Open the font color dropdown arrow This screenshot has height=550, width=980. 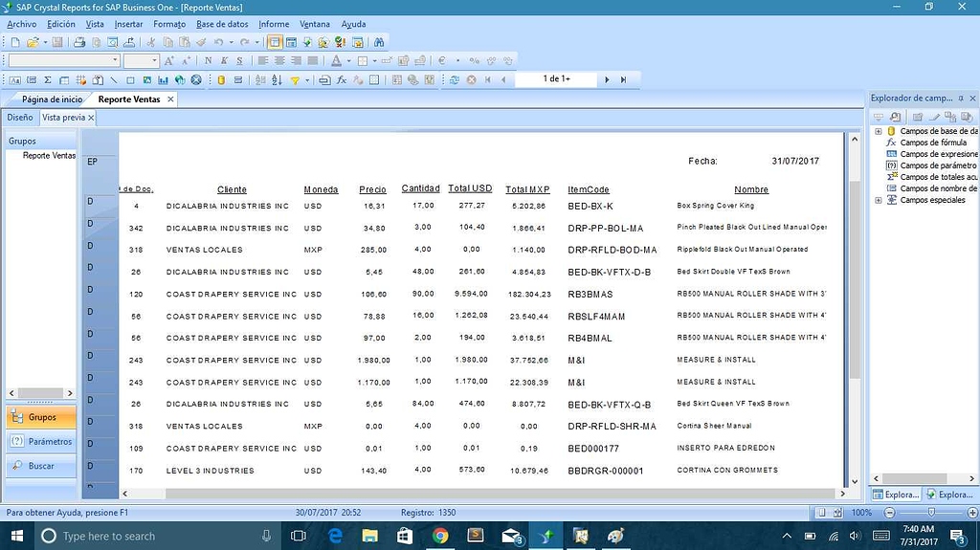click(x=348, y=60)
